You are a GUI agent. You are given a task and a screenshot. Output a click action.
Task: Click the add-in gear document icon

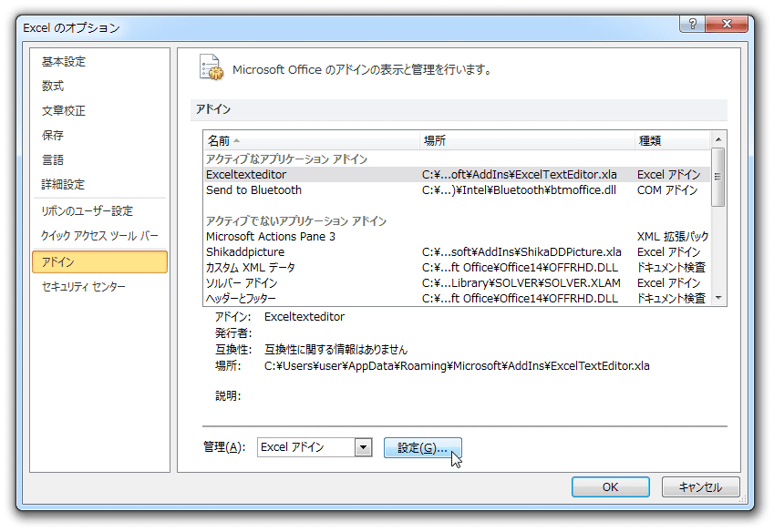point(212,67)
